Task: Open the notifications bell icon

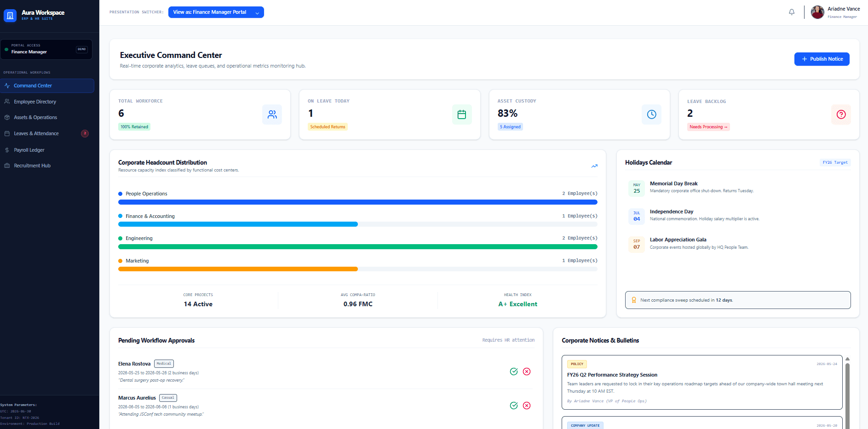Action: (x=792, y=12)
